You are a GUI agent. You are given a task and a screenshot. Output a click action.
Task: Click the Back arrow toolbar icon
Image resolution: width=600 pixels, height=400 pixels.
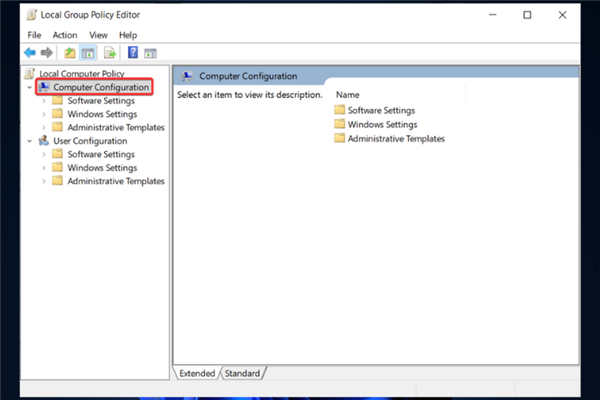click(30, 52)
